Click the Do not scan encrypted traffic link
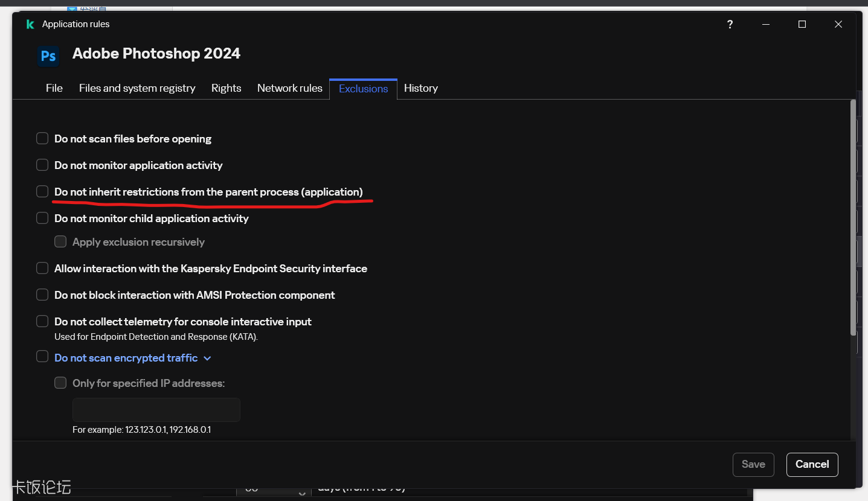Viewport: 868px width, 501px height. coord(126,358)
